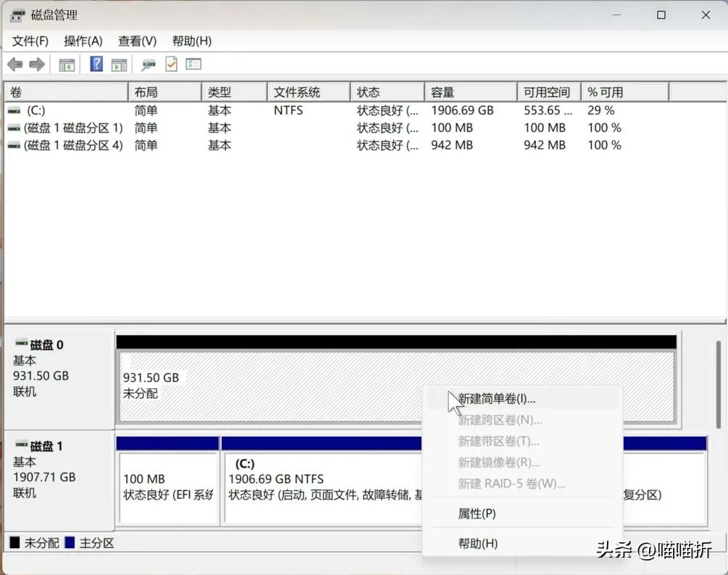
Task: Click the Forward navigation arrow icon
Action: click(x=38, y=64)
